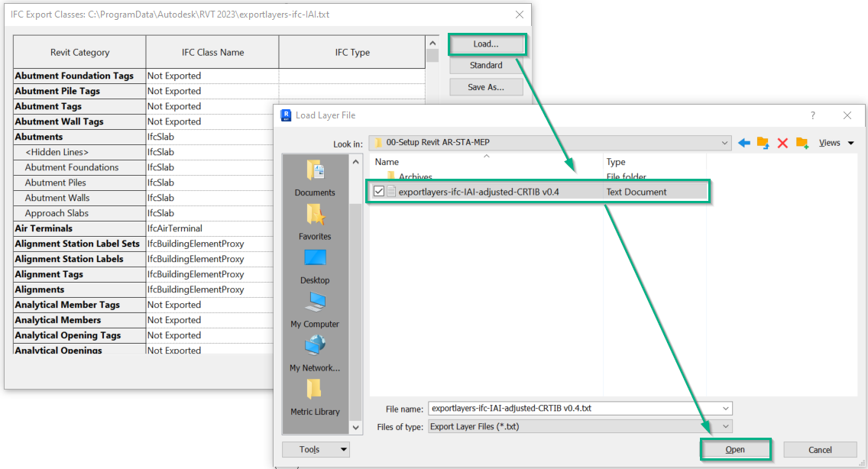
Task: Open the Tools menu
Action: tap(315, 450)
